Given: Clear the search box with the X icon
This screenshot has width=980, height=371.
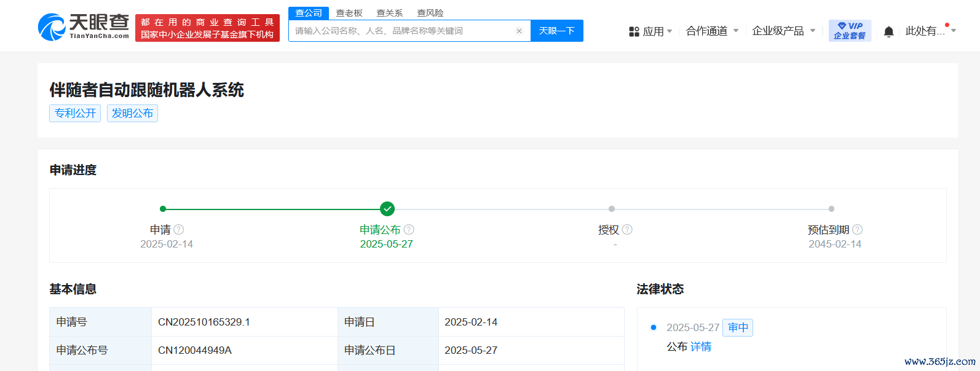Looking at the screenshot, I should 519,31.
